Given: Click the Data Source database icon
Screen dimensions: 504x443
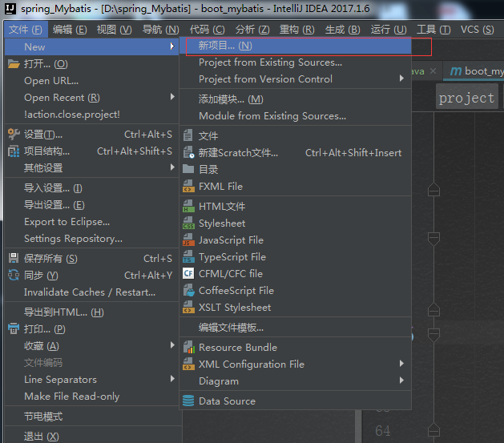Looking at the screenshot, I should pos(188,401).
